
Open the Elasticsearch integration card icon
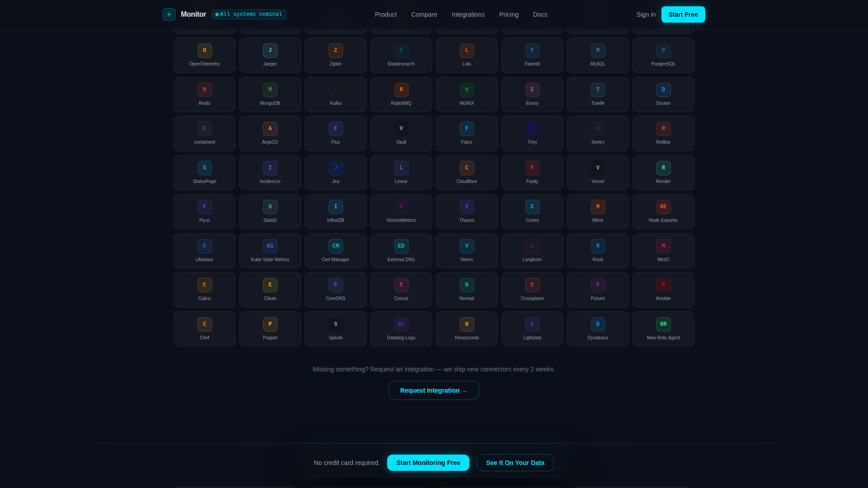tap(401, 51)
